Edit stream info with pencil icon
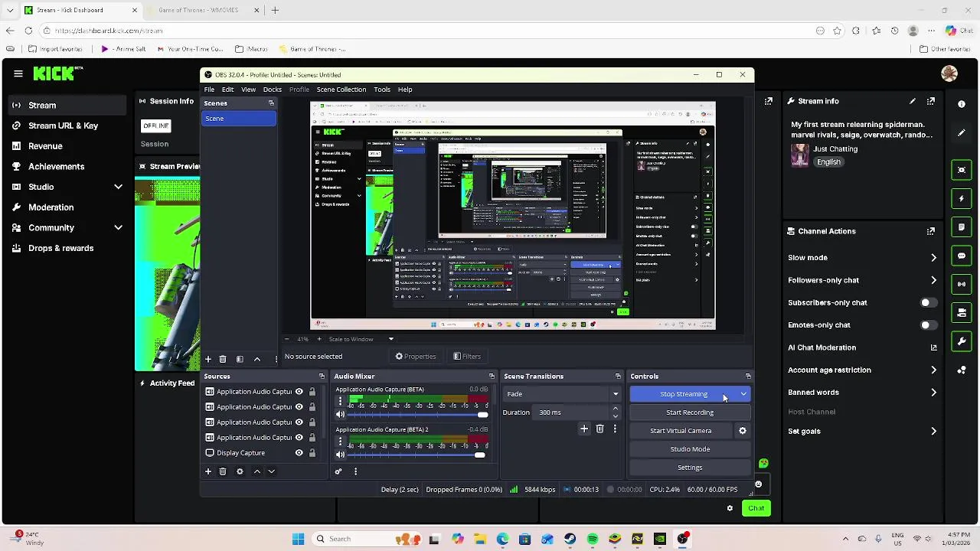 tap(913, 101)
